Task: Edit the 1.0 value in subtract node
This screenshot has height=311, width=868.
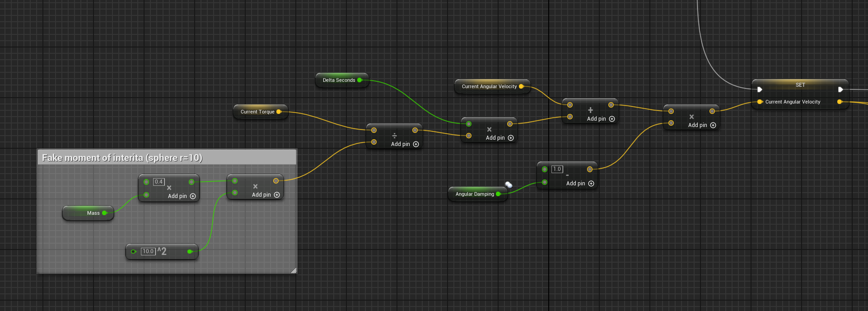Action: [x=557, y=169]
